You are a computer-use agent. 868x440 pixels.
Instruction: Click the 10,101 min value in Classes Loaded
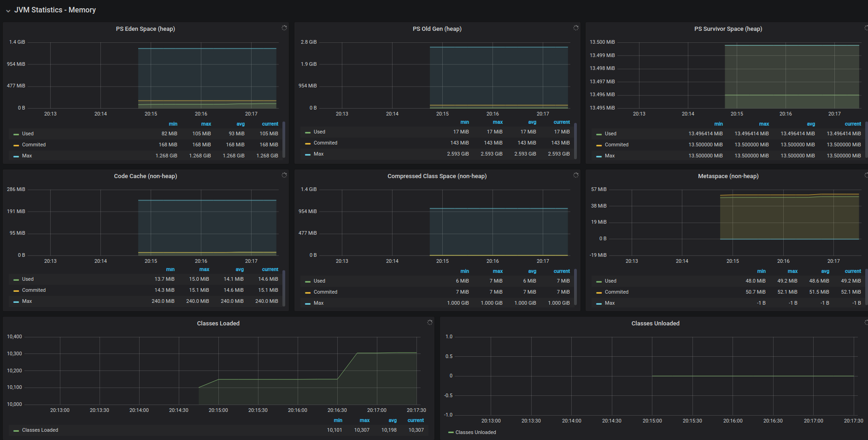click(334, 430)
